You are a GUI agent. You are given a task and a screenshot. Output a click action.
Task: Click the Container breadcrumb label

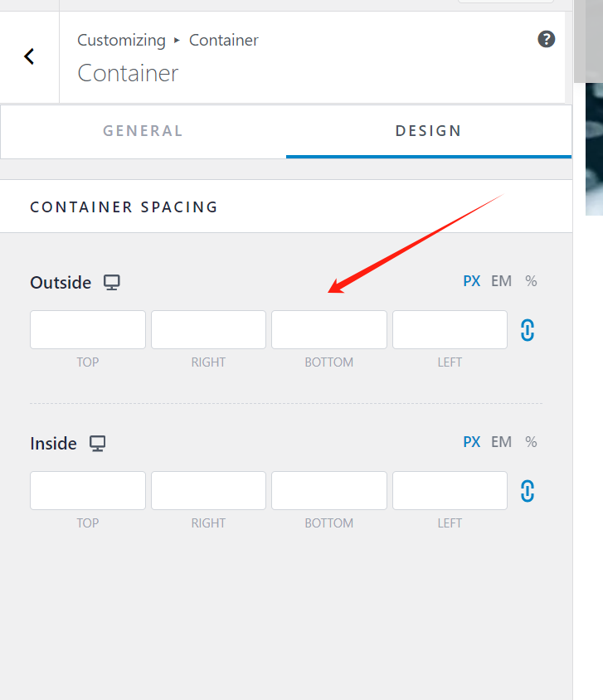(x=223, y=40)
